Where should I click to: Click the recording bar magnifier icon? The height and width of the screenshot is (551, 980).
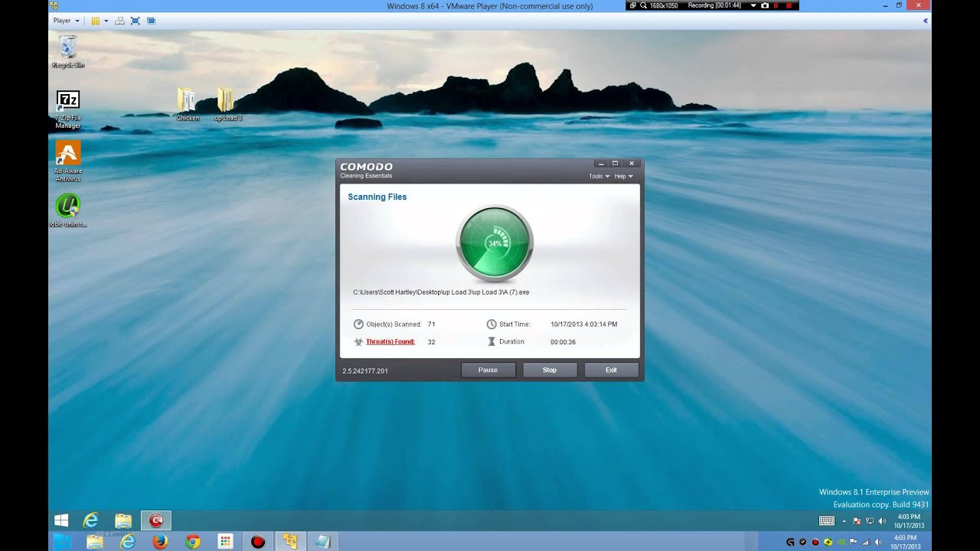(643, 5)
